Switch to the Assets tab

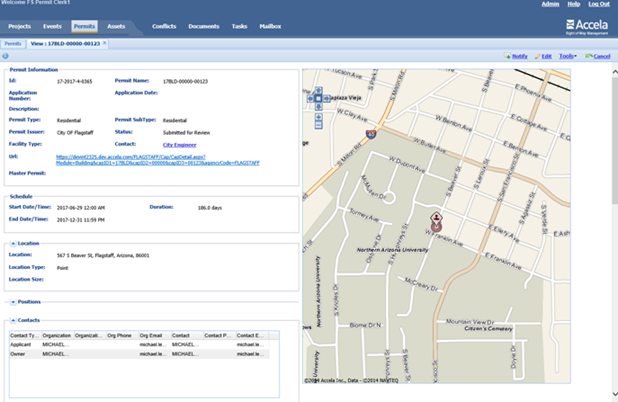(x=116, y=26)
